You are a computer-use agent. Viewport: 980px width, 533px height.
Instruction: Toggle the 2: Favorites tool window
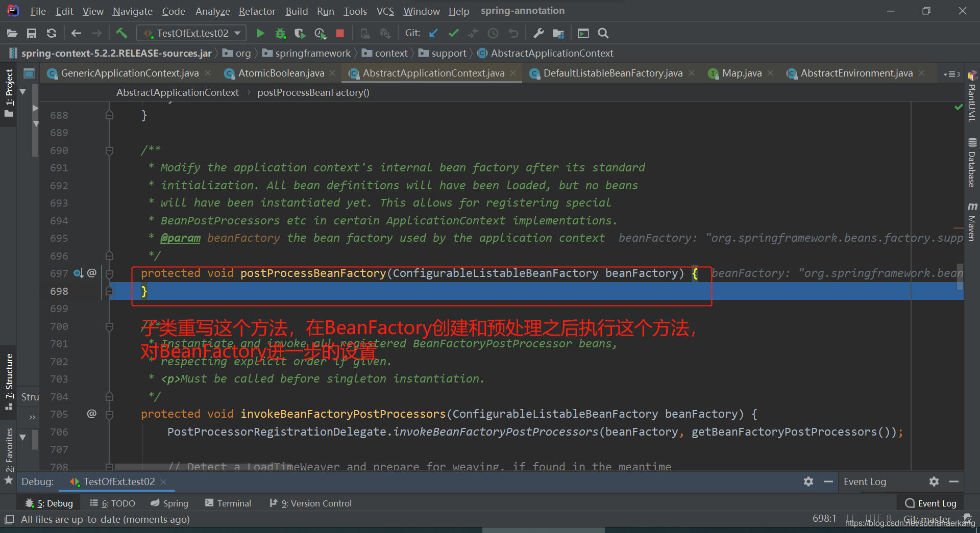click(x=9, y=456)
